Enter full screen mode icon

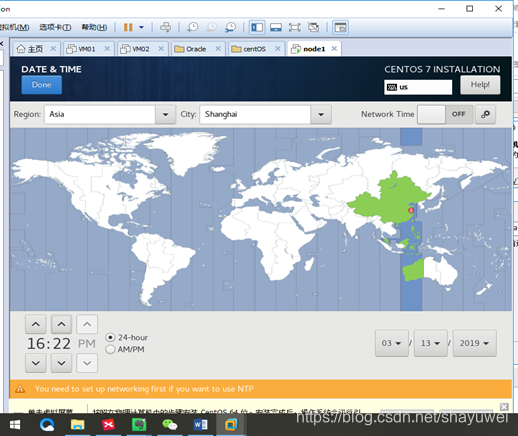tap(295, 27)
